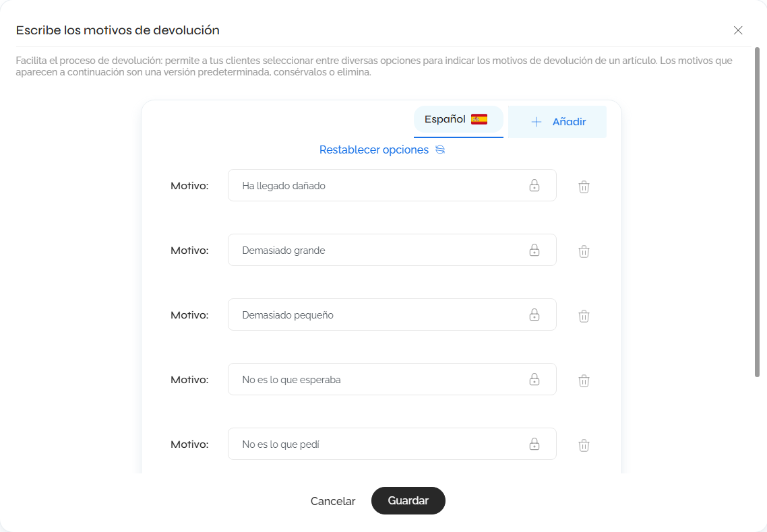
Task: Remove the "No es lo que pedí" reason
Action: click(584, 444)
